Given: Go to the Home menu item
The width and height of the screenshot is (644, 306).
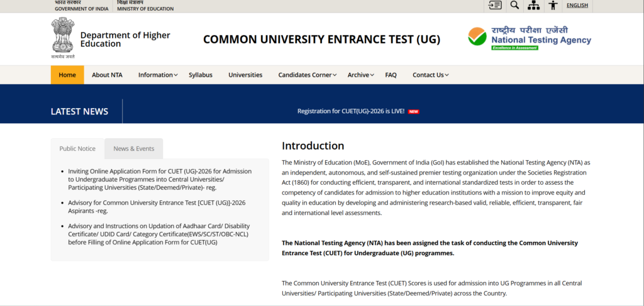Looking at the screenshot, I should pos(67,75).
